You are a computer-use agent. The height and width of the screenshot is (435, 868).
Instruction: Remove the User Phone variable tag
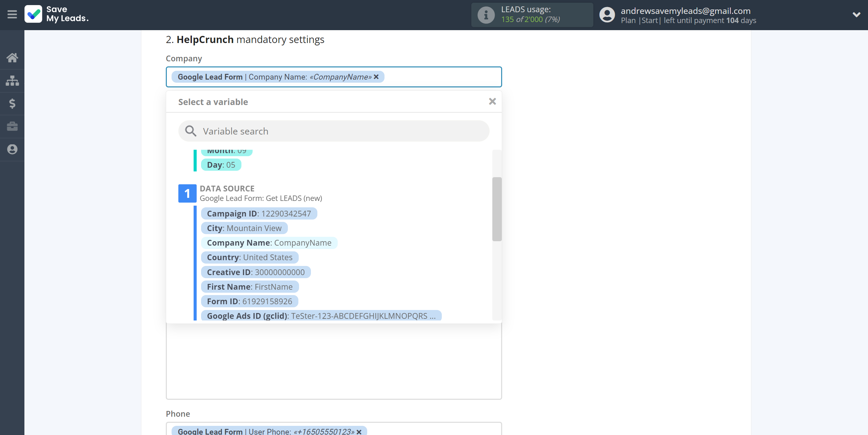[x=359, y=432]
